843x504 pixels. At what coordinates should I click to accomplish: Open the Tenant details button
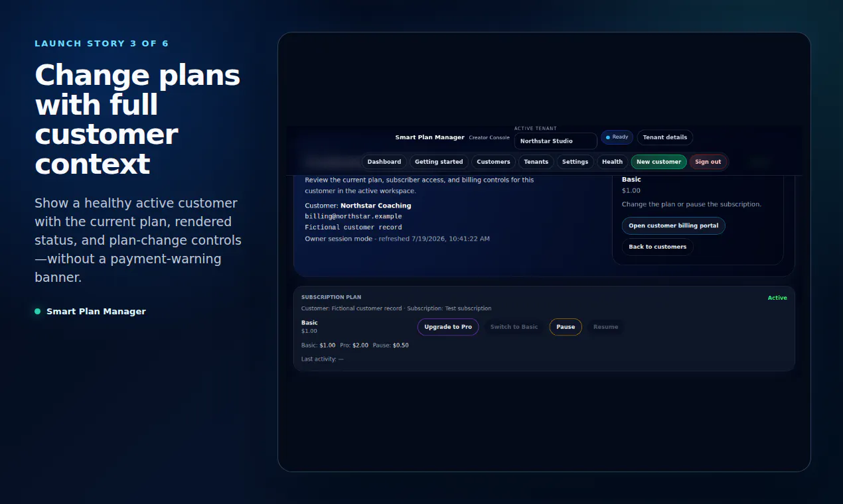pos(665,137)
